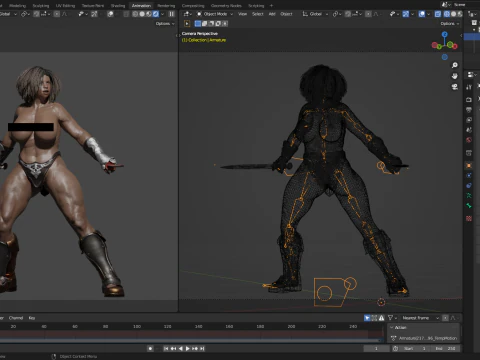Open the Select menu in right viewport
The height and width of the screenshot is (360, 480).
pos(257,14)
